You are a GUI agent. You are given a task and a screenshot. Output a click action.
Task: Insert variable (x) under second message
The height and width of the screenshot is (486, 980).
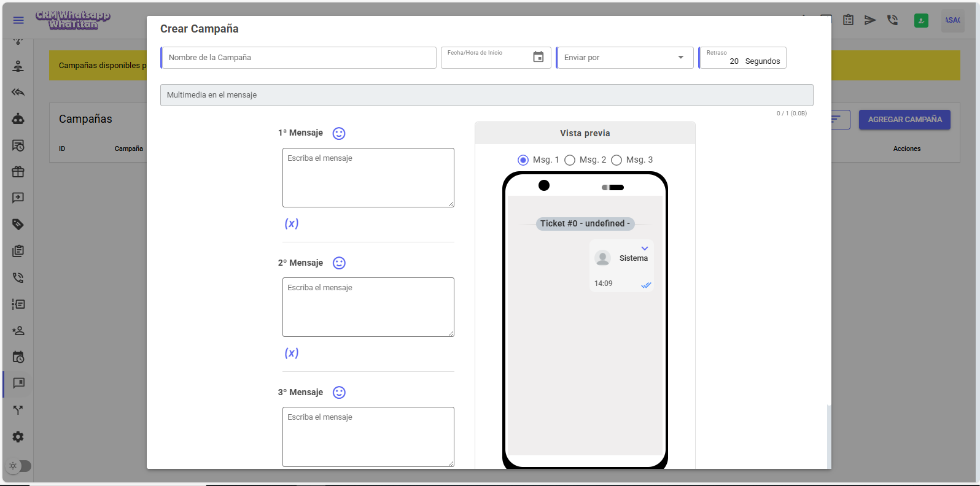pyautogui.click(x=292, y=353)
